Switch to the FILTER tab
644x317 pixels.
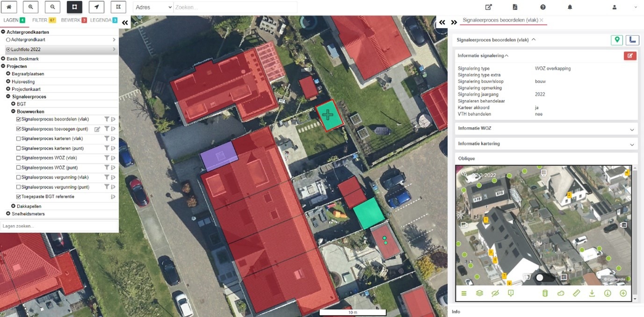pyautogui.click(x=43, y=20)
